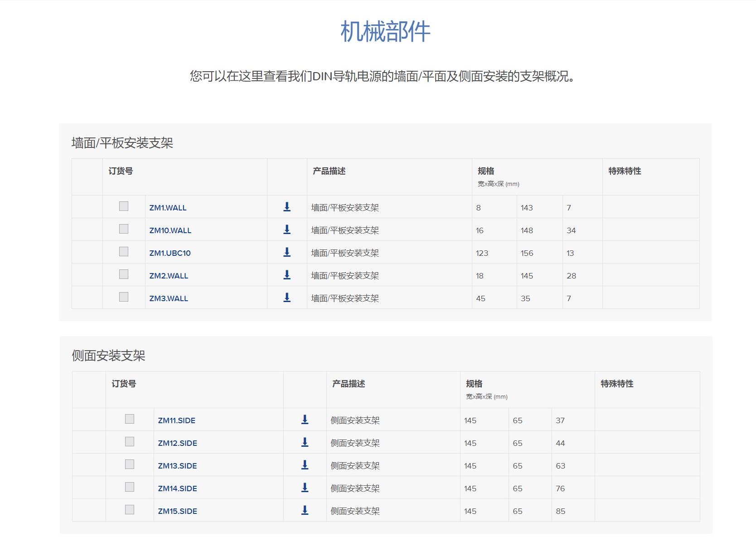Open the ZM11.SIDE product link
Viewport: 756px width, 552px height.
pyautogui.click(x=176, y=420)
